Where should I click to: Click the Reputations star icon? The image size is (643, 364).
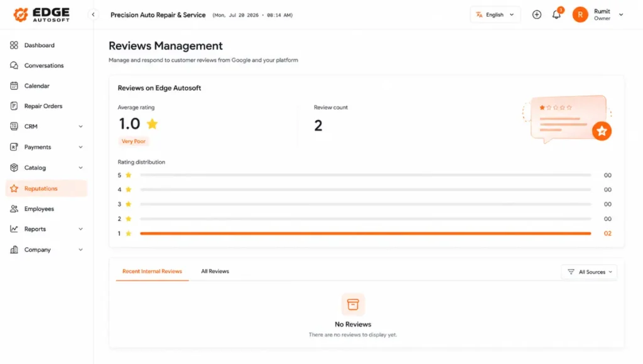(14, 188)
